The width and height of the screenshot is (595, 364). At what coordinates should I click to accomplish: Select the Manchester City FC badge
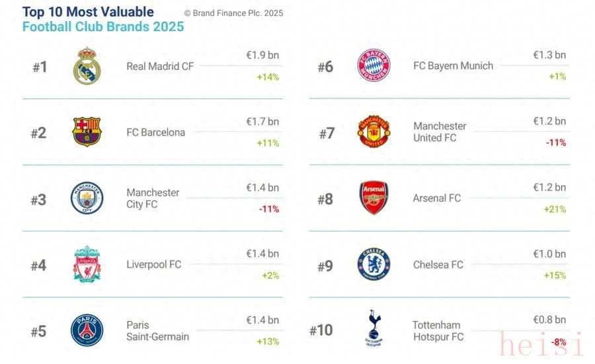(x=87, y=198)
